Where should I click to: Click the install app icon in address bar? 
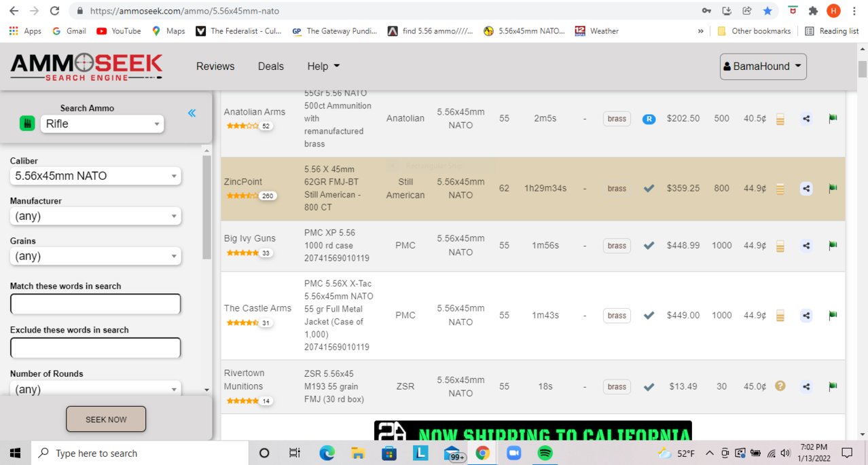727,11
